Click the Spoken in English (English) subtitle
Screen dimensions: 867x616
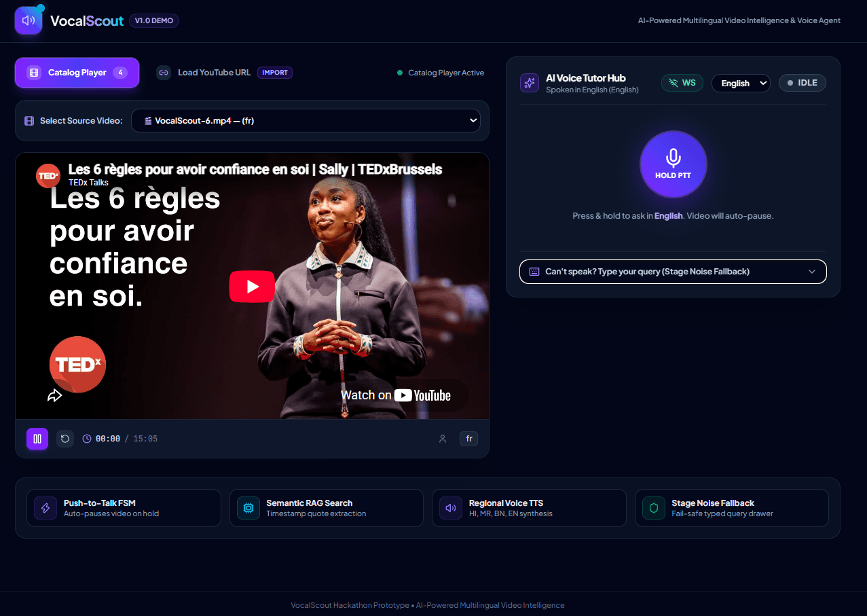pyautogui.click(x=592, y=90)
